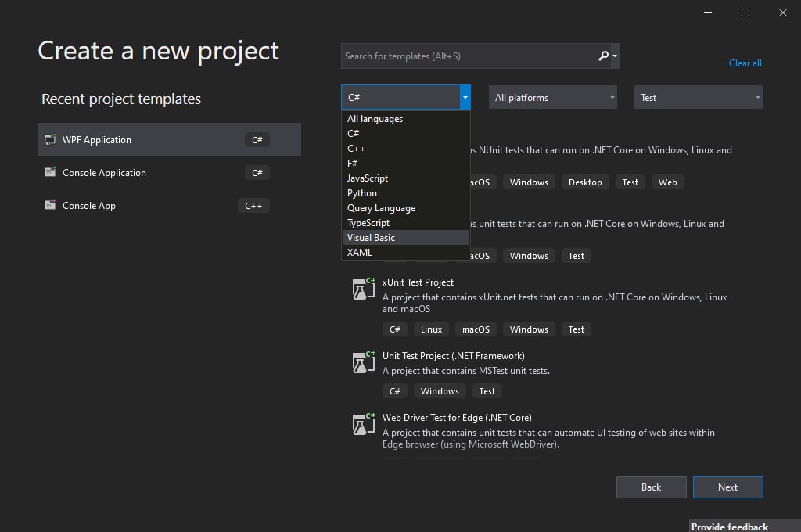Select All languages option
Viewport: 801px width, 532px height.
pyautogui.click(x=375, y=119)
